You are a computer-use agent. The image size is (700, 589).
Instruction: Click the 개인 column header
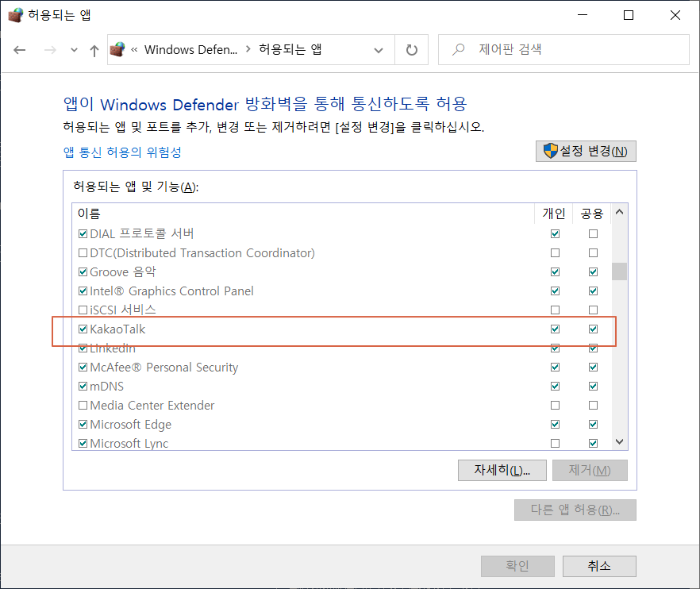pos(554,214)
